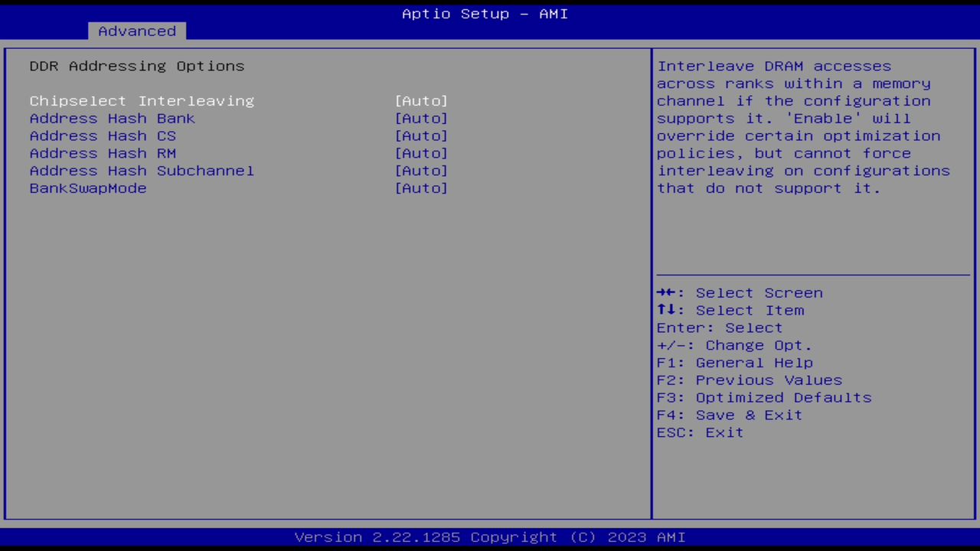Click the ESC: Exit hint
This screenshot has width=980, height=551.
coord(701,433)
